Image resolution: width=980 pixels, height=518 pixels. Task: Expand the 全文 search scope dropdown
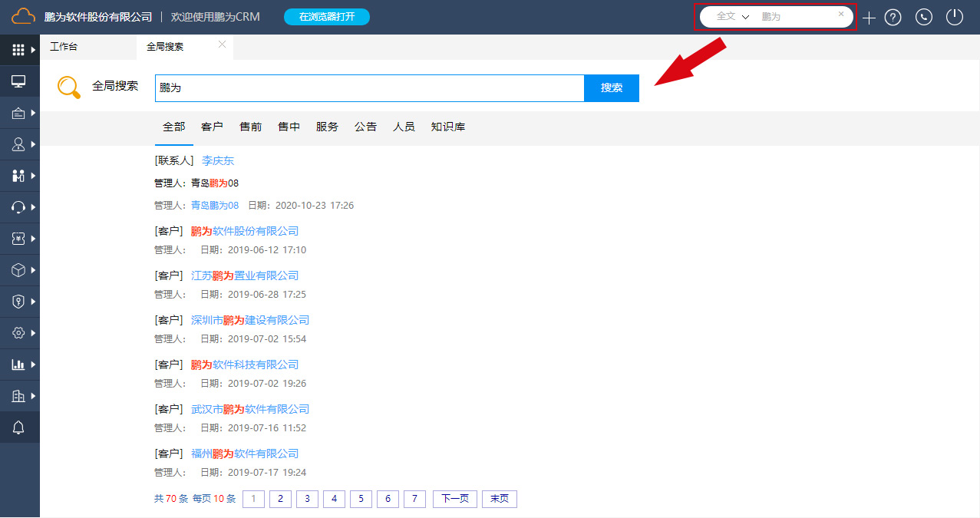(732, 16)
